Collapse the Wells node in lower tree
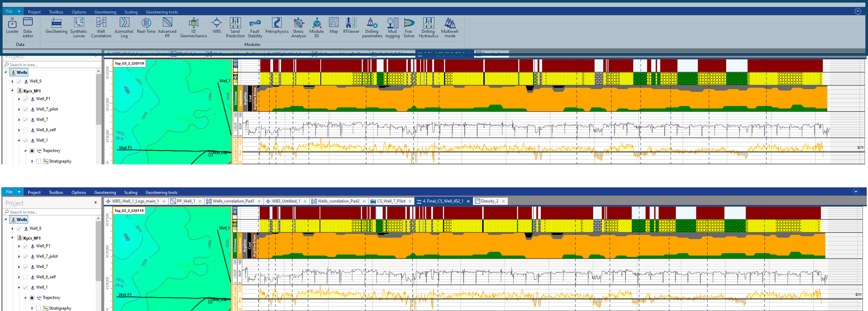This screenshot has height=311, width=868. click(6, 220)
